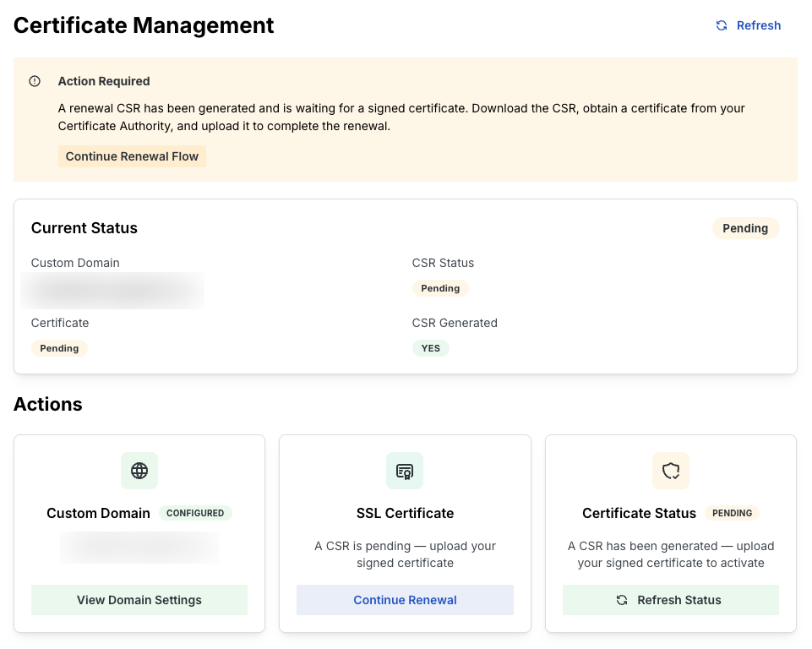Click the "A CSR is pending" description text
The width and height of the screenshot is (812, 649).
[x=405, y=554]
